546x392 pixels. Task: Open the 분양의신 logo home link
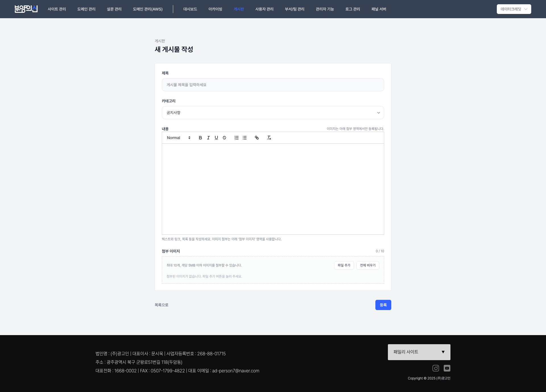pyautogui.click(x=26, y=9)
